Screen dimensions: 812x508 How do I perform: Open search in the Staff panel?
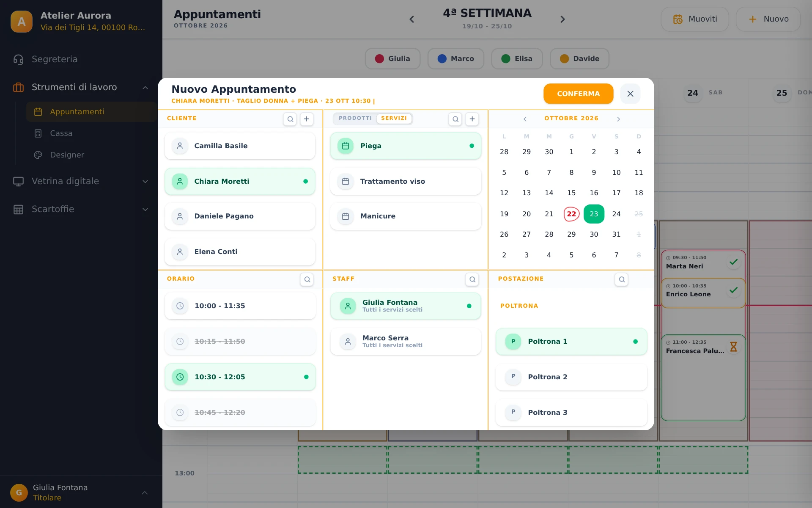pyautogui.click(x=472, y=279)
